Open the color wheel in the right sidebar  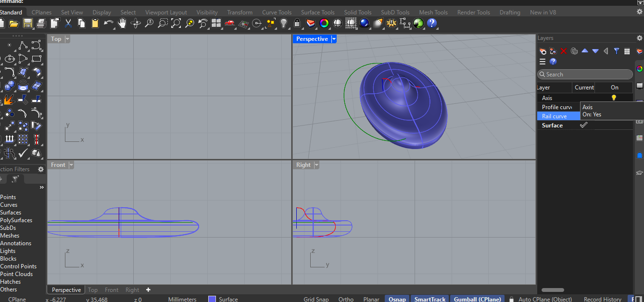click(x=641, y=69)
